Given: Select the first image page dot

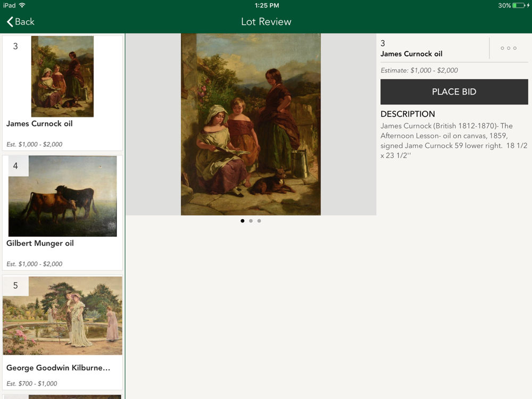Looking at the screenshot, I should coord(242,221).
